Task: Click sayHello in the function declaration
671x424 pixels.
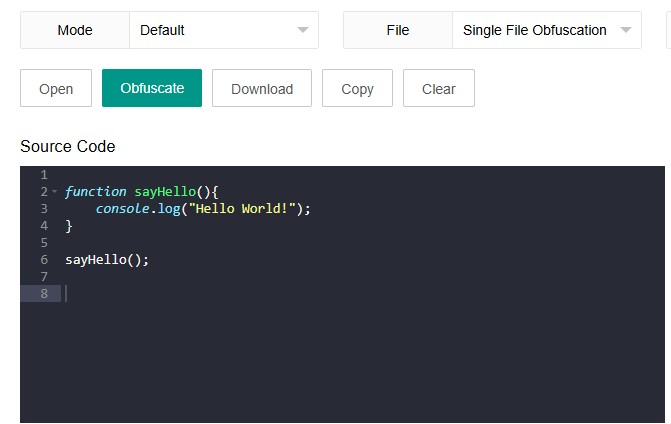Action: (x=164, y=192)
